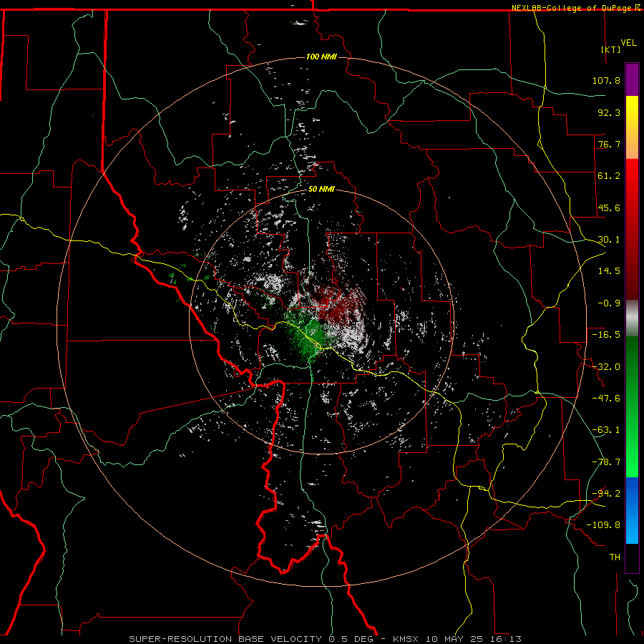Click the bright green segment of color bar
The image size is (644, 644).
click(x=632, y=406)
